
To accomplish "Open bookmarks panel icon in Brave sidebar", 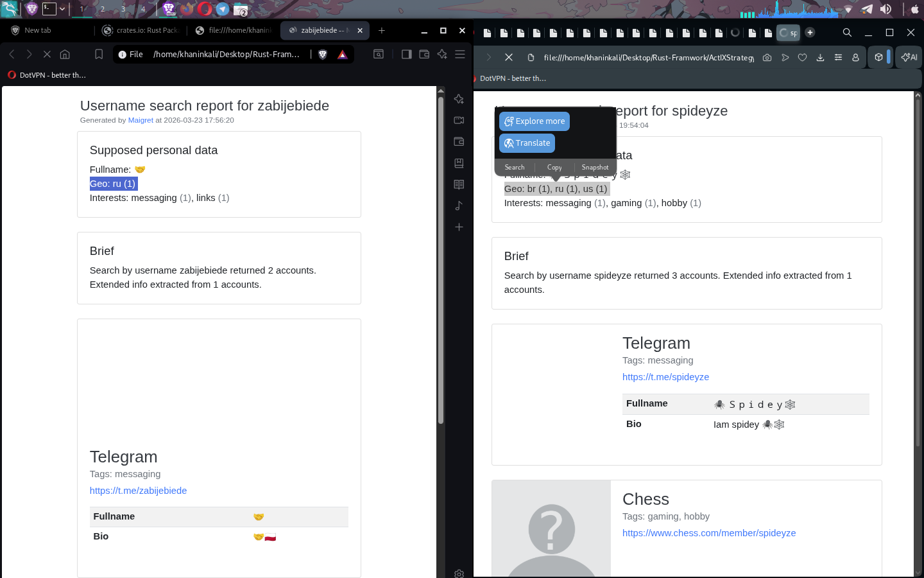I will click(459, 163).
